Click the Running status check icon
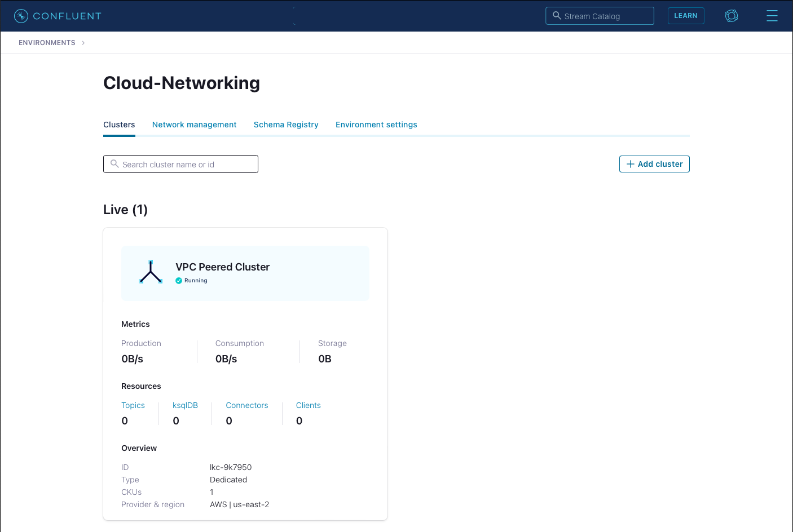Screen dimensions: 793x532 click(179, 281)
